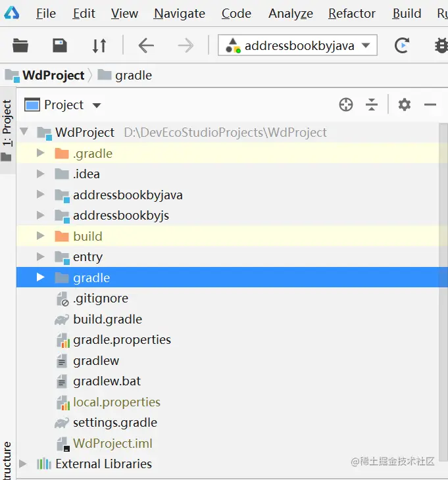Select the WdProject breadcrumb

pyautogui.click(x=45, y=76)
